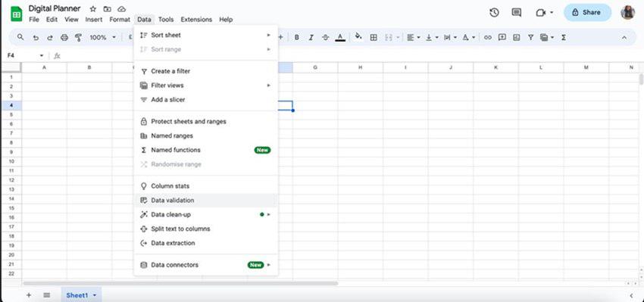The width and height of the screenshot is (644, 302).
Task: Print the spreadsheet
Action: coord(64,37)
